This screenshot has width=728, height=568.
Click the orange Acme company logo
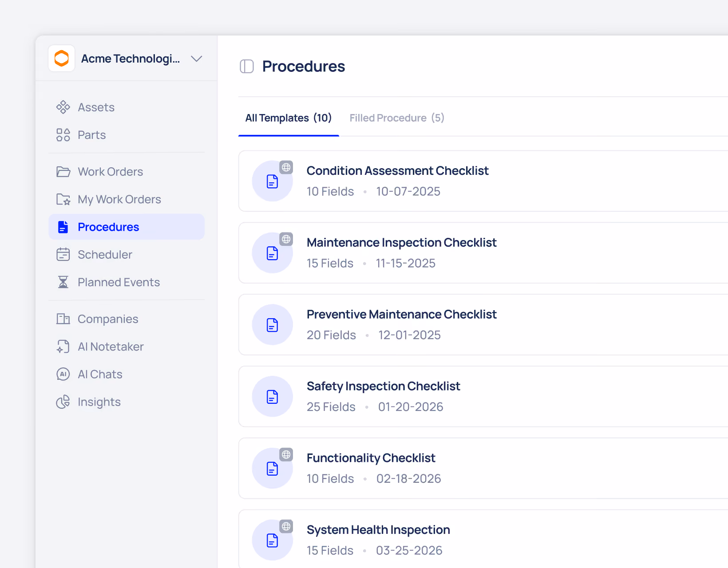click(62, 58)
